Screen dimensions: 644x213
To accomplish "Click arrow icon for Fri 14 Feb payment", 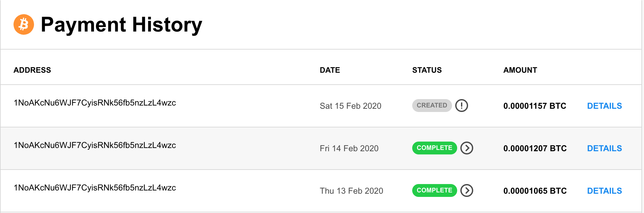I will (467, 148).
